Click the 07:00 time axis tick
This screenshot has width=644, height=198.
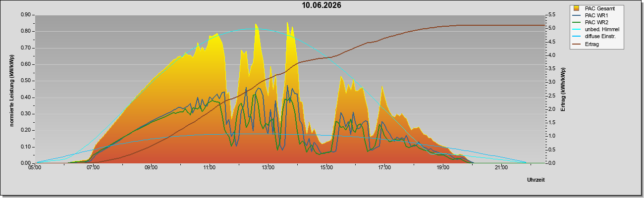[x=93, y=167]
